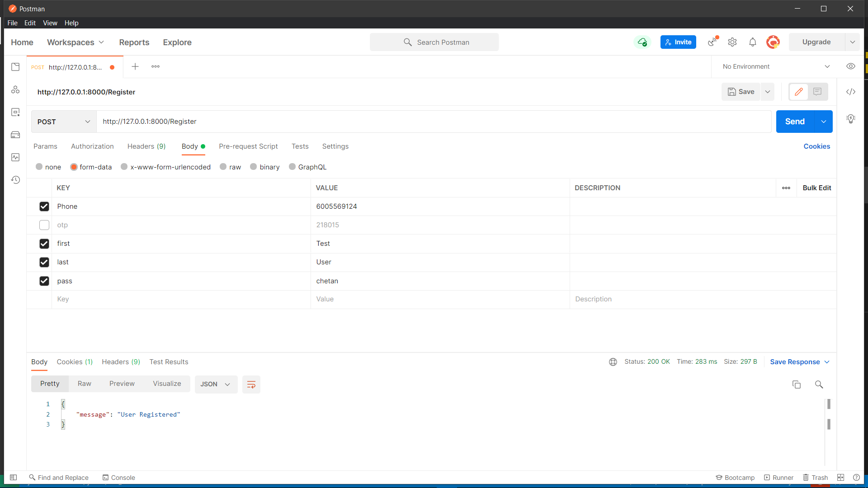Viewport: 868px width, 488px height.
Task: Click the request URL input field
Action: (434, 122)
